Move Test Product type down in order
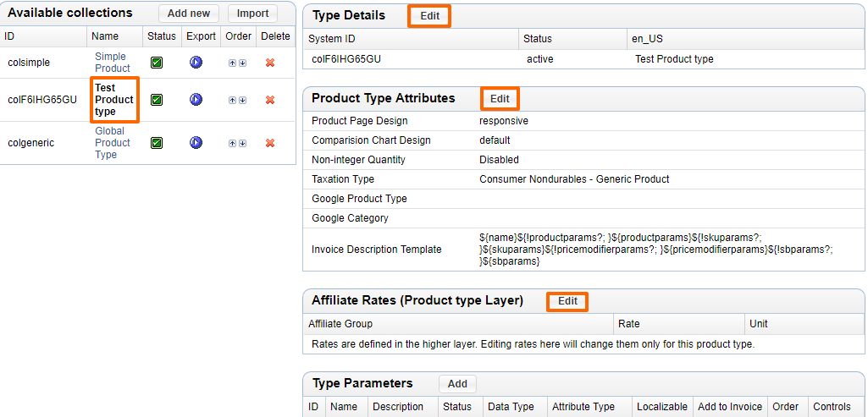868x417 pixels. (x=242, y=100)
